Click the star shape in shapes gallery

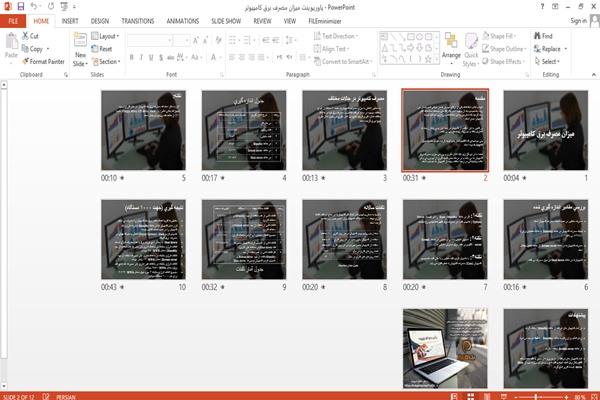click(429, 59)
